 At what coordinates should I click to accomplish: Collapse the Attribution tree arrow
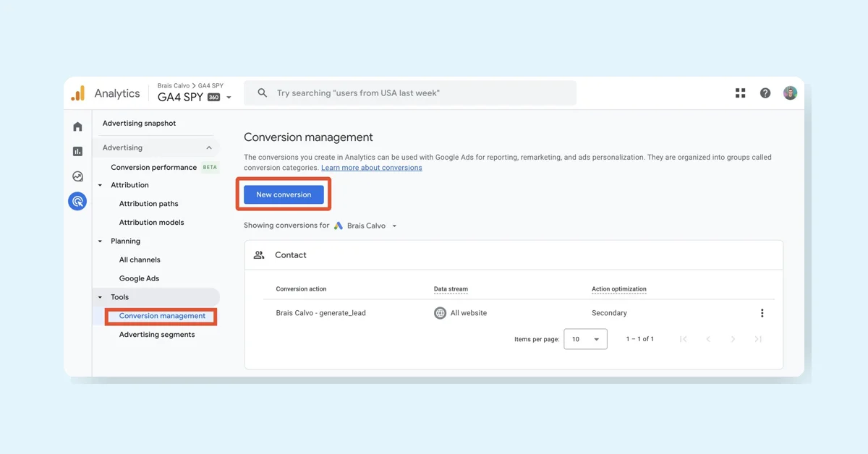coord(101,185)
